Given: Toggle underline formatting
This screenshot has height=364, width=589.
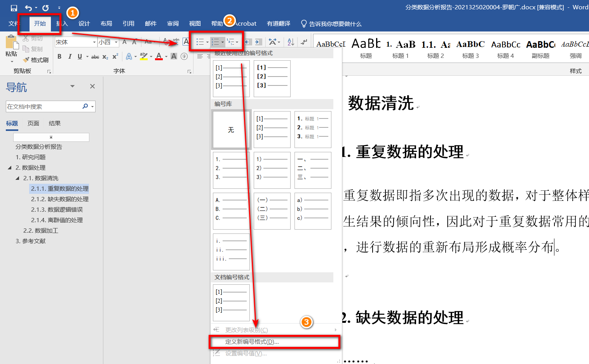Looking at the screenshot, I should click(80, 57).
